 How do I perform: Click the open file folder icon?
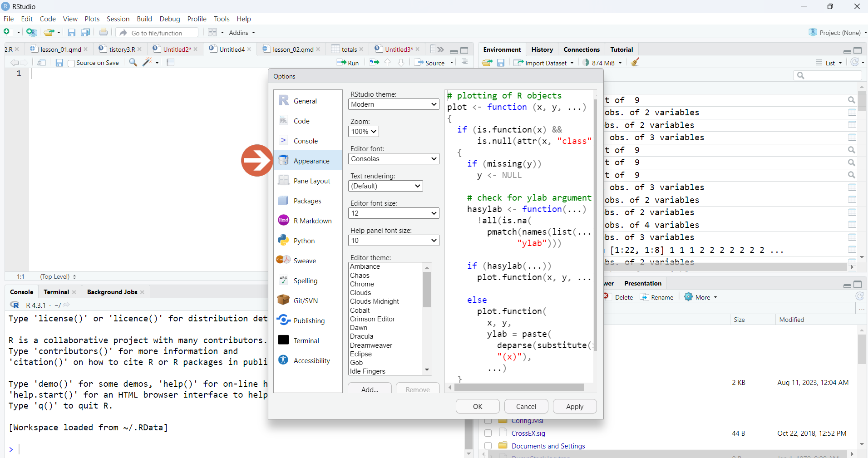coord(49,32)
